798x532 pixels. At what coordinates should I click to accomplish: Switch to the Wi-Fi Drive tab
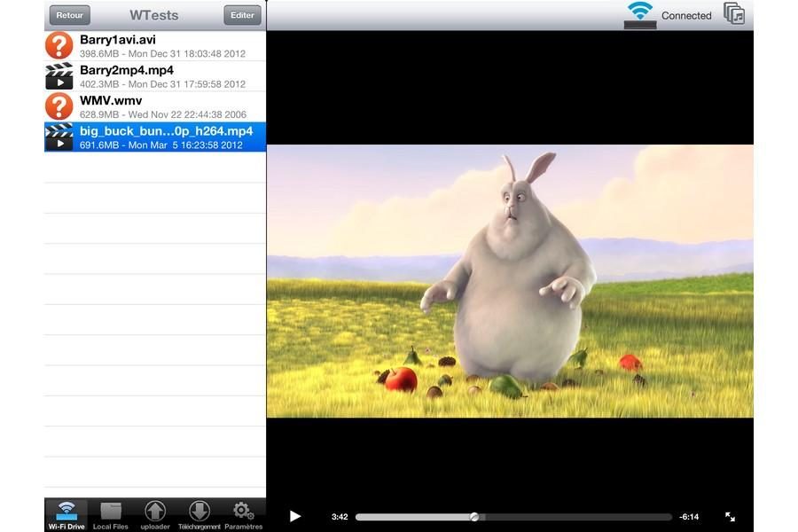pos(66,515)
